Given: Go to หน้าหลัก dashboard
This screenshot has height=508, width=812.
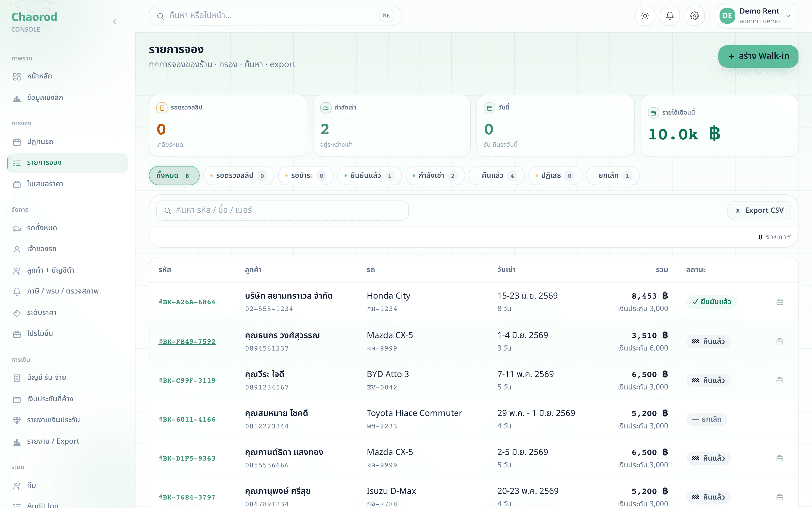Looking at the screenshot, I should [67, 76].
